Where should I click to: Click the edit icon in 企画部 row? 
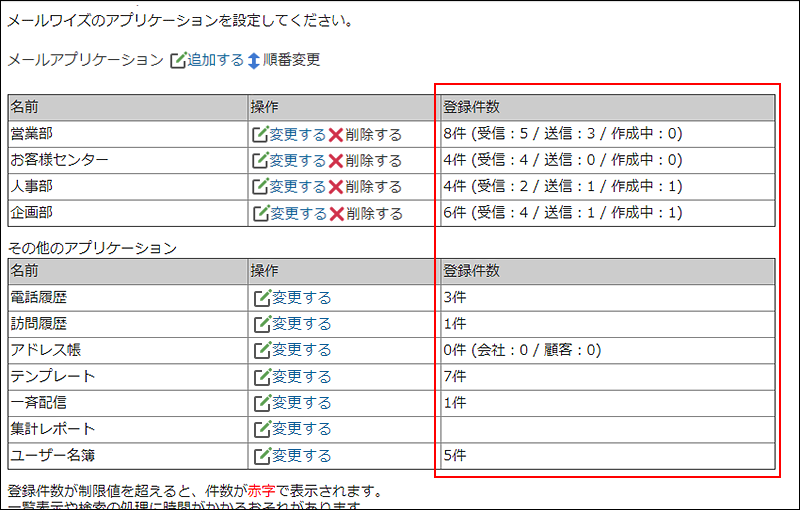click(x=261, y=213)
